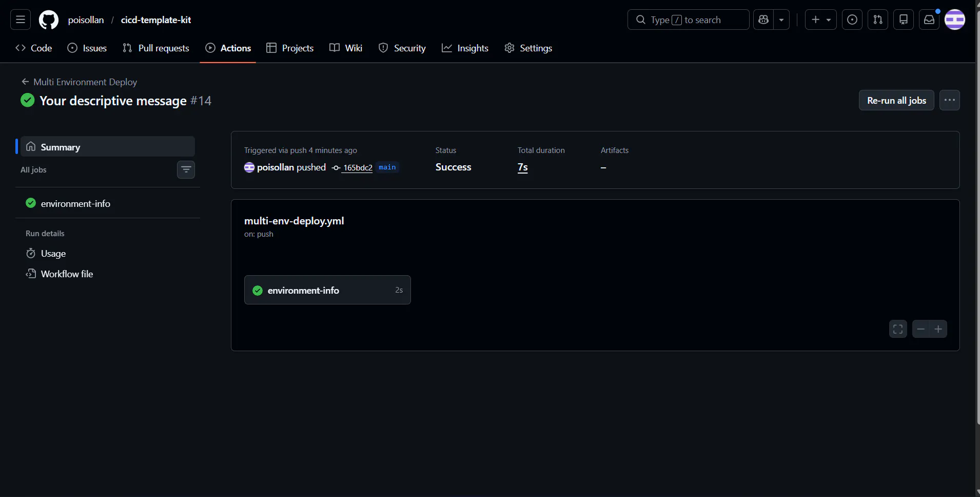
Task: Focus the Type / to search field
Action: point(688,20)
